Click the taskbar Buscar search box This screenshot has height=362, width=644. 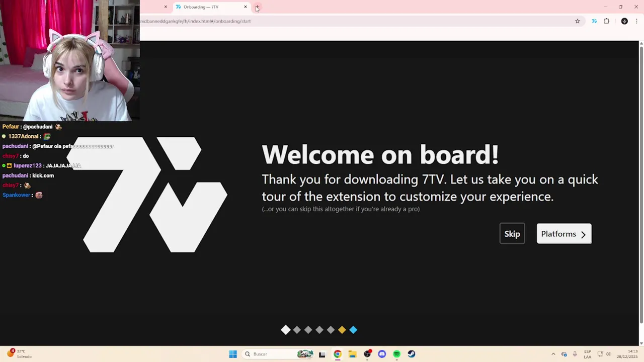tap(279, 354)
